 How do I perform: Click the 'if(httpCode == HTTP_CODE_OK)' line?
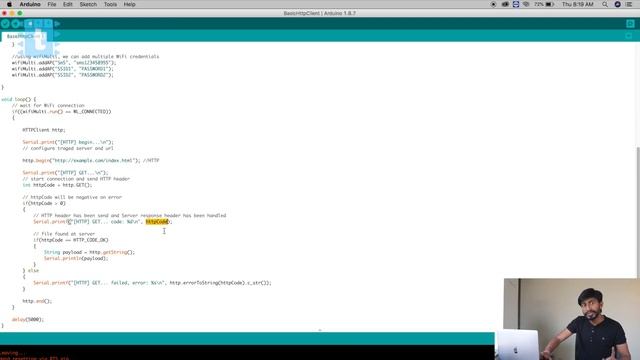71,240
